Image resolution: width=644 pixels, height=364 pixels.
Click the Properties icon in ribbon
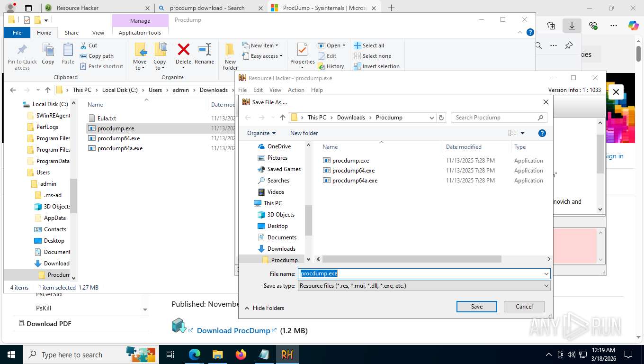[x=302, y=49]
